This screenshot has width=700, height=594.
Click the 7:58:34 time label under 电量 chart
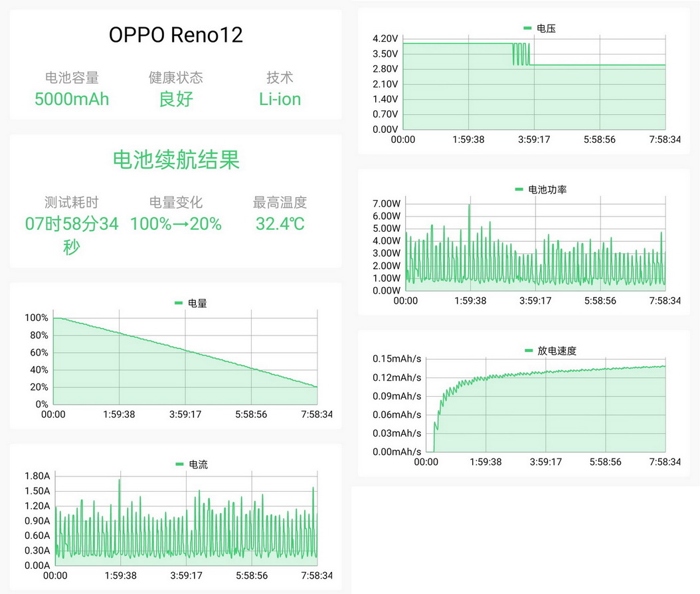[x=317, y=415]
